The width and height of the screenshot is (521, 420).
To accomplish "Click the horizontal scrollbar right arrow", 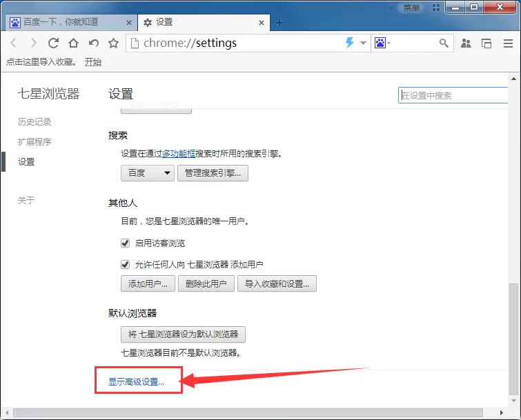I will point(502,412).
